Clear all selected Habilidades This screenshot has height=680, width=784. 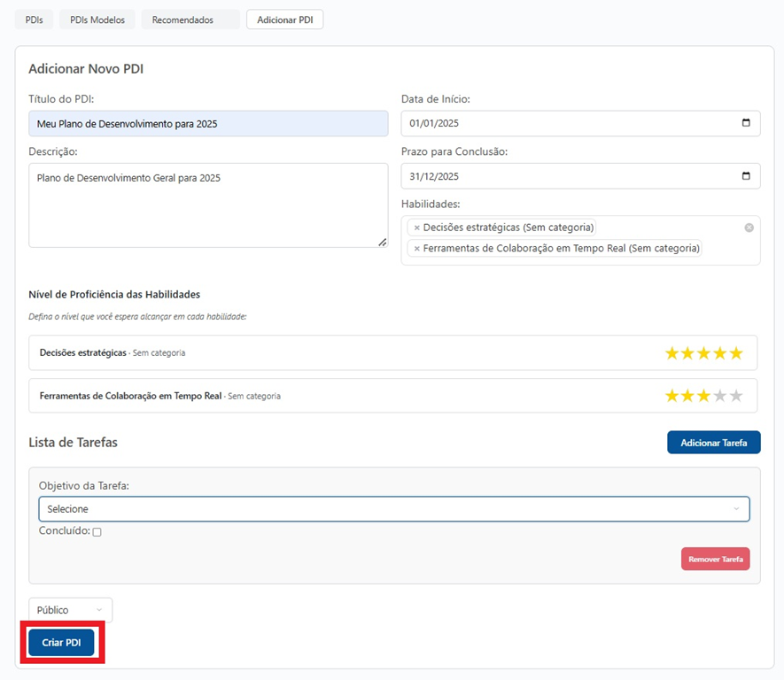pos(749,228)
